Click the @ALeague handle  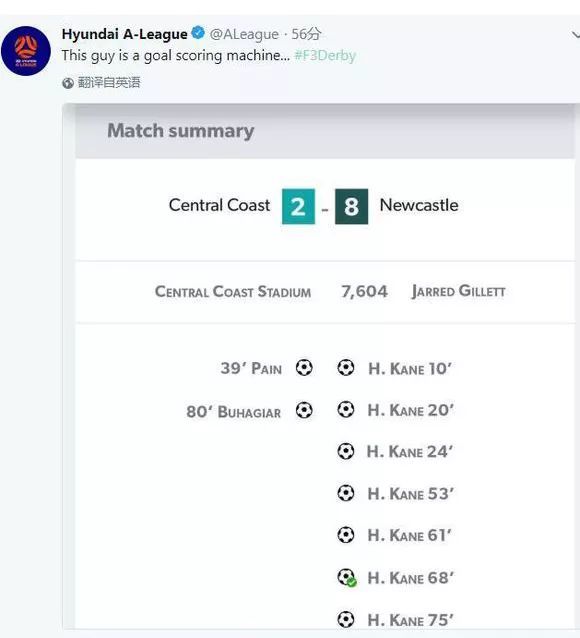tap(244, 34)
